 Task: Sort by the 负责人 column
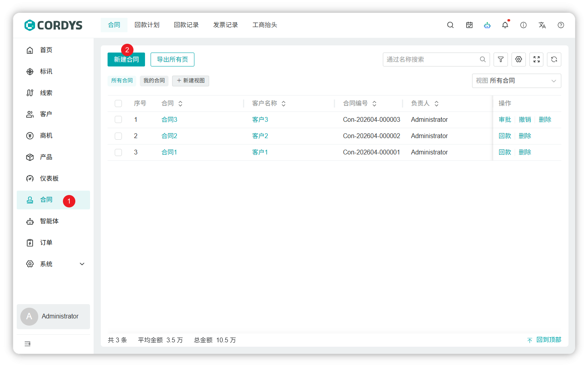437,103
